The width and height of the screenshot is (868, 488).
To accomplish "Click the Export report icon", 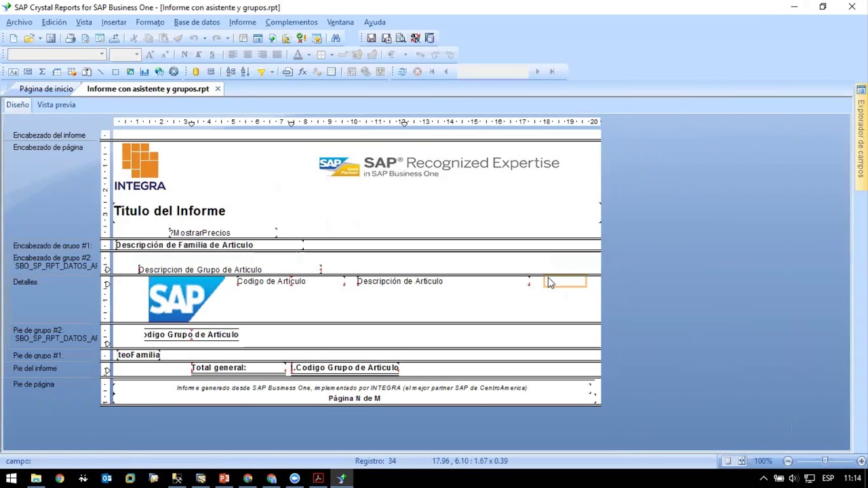I will tap(114, 38).
